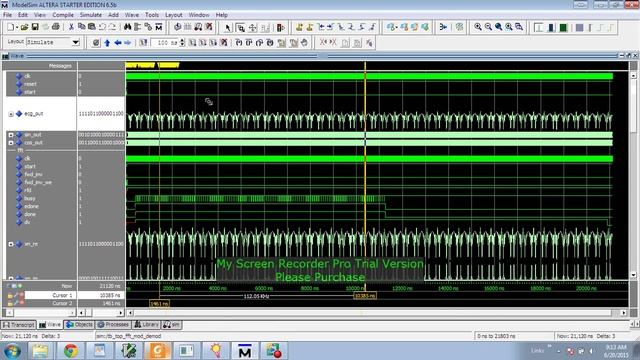Click the Find binoculars icon

128,27
